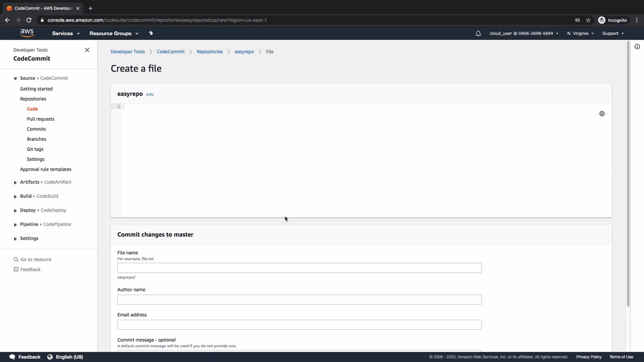Focus the Email address input field
The image size is (644, 362).
pyautogui.click(x=299, y=325)
